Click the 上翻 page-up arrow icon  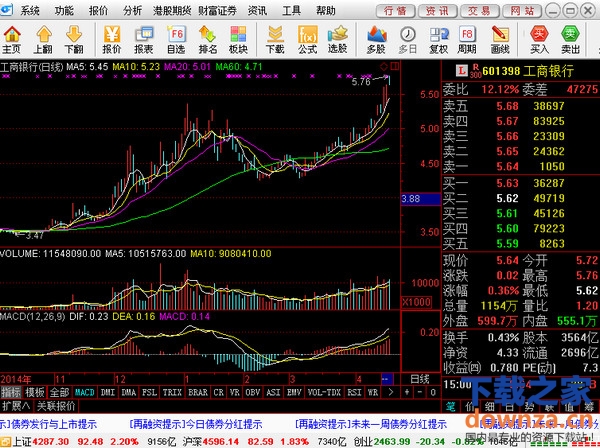point(42,40)
